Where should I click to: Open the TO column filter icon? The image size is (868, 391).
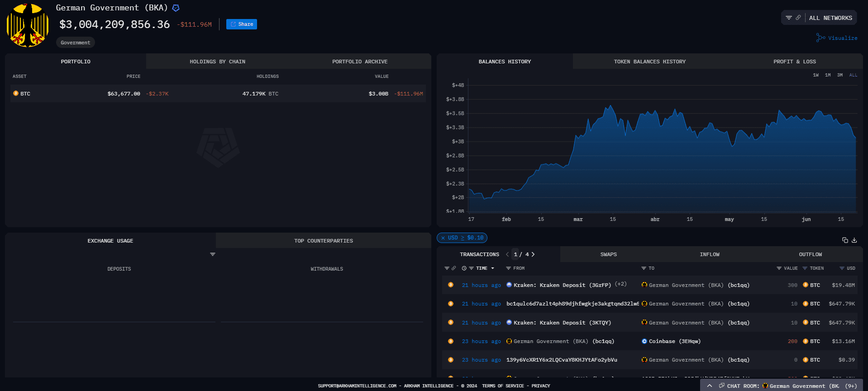(x=644, y=268)
